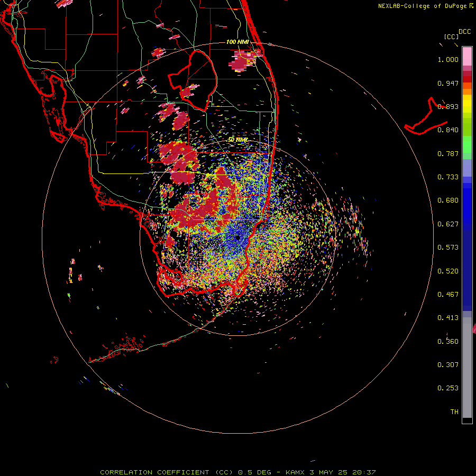This screenshot has height=476, width=476.
Task: Click the DCC label above the color bar
Action: (464, 32)
